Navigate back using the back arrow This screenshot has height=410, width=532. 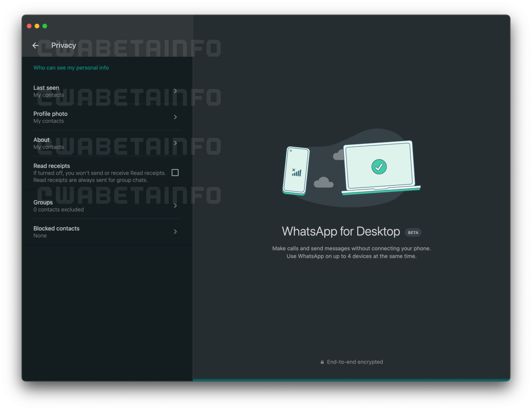coord(36,45)
